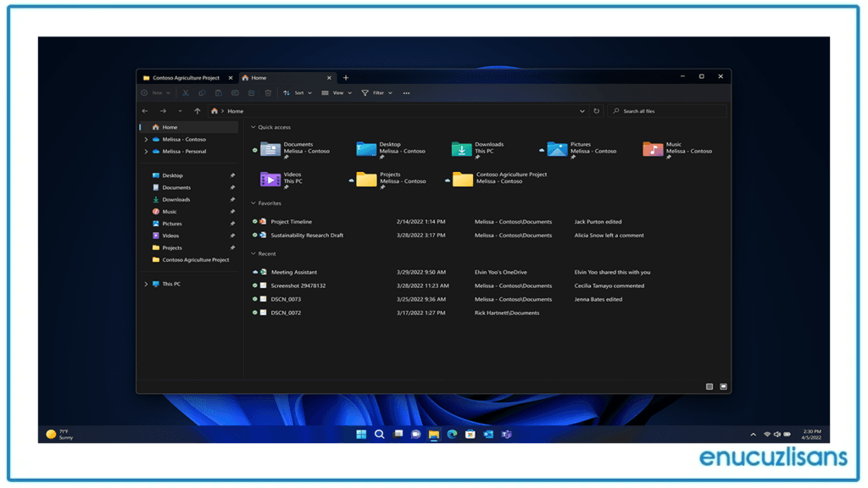Collapse the Quick access section
Image resolution: width=868 pixels, height=488 pixels.
252,126
